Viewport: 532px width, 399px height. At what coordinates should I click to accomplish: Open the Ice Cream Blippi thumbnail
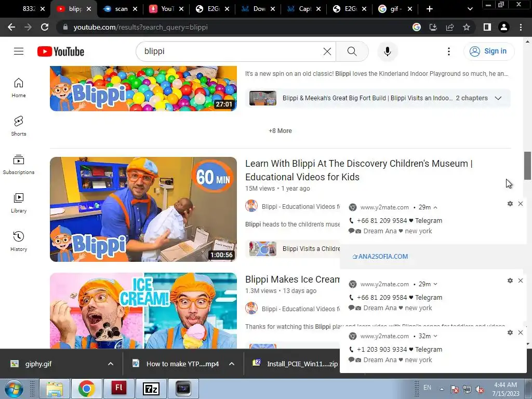pyautogui.click(x=143, y=311)
